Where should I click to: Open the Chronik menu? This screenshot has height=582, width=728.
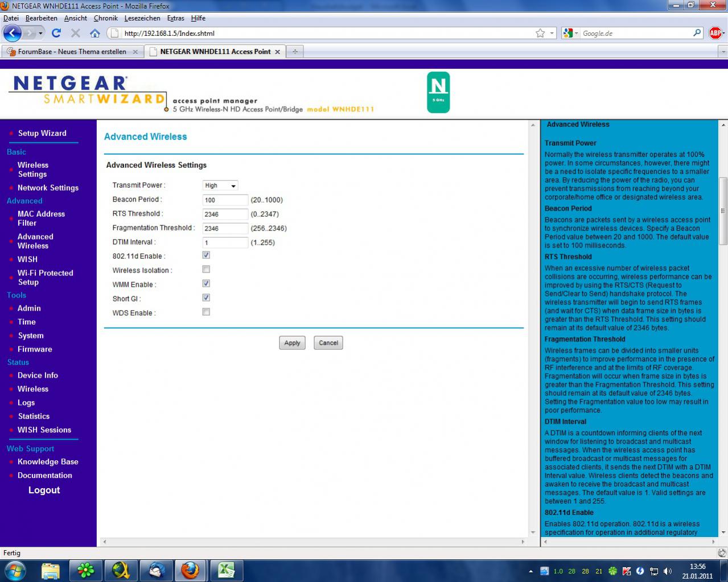[x=106, y=18]
